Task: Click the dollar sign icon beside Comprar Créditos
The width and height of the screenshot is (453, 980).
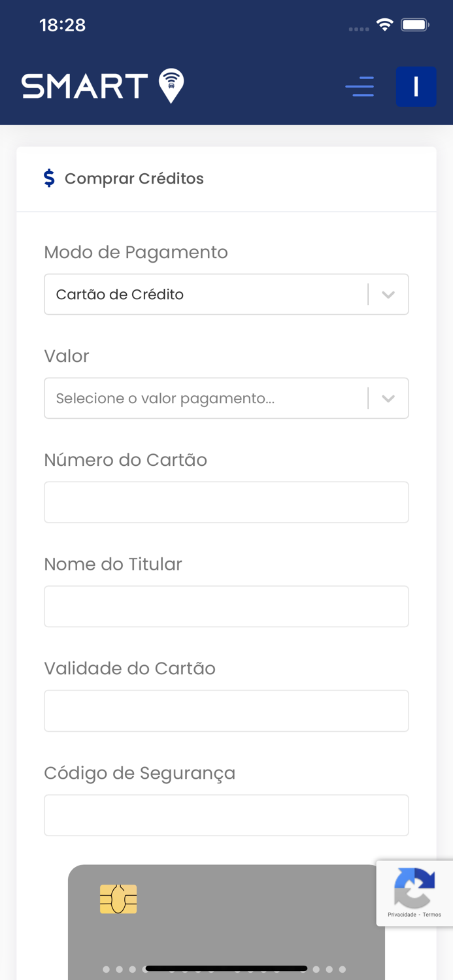Action: 49,178
